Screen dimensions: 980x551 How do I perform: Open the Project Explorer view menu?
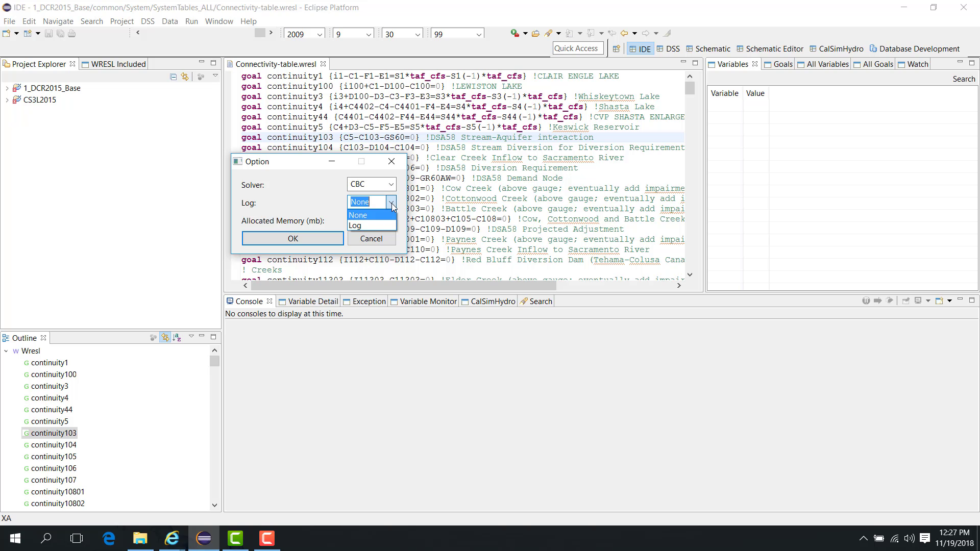pos(215,76)
